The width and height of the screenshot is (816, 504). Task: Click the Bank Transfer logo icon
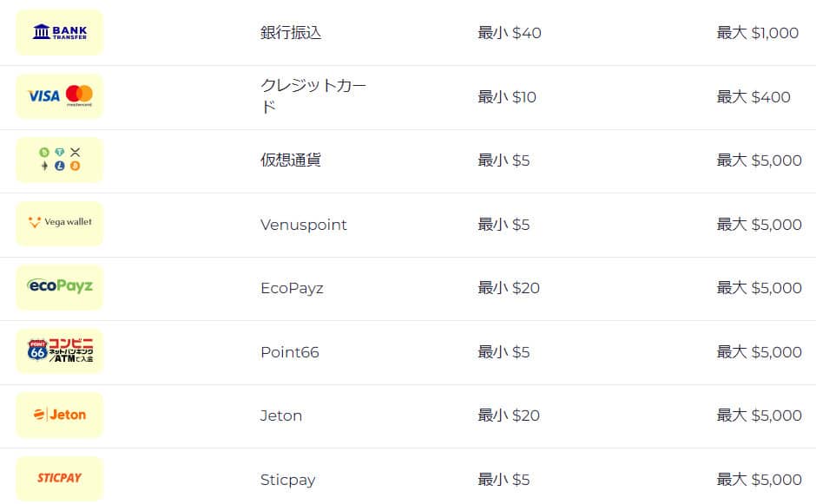coord(59,33)
